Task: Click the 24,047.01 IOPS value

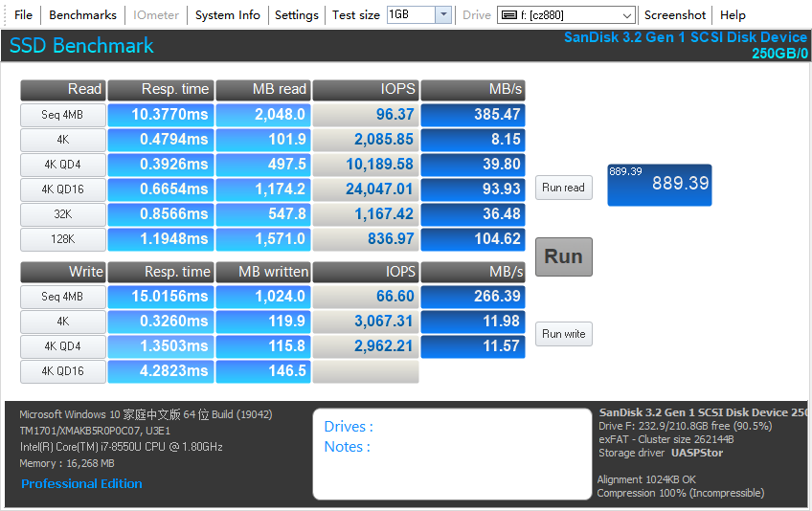Action: pos(366,189)
